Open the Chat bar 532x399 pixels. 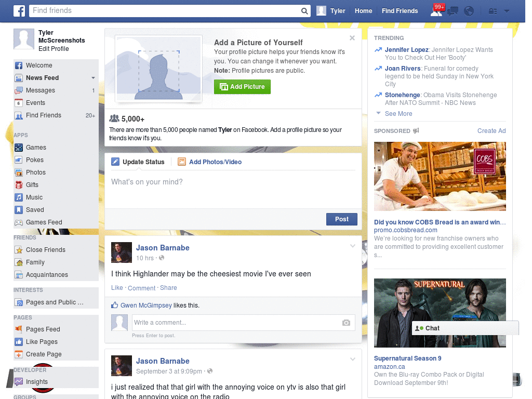coord(465,328)
